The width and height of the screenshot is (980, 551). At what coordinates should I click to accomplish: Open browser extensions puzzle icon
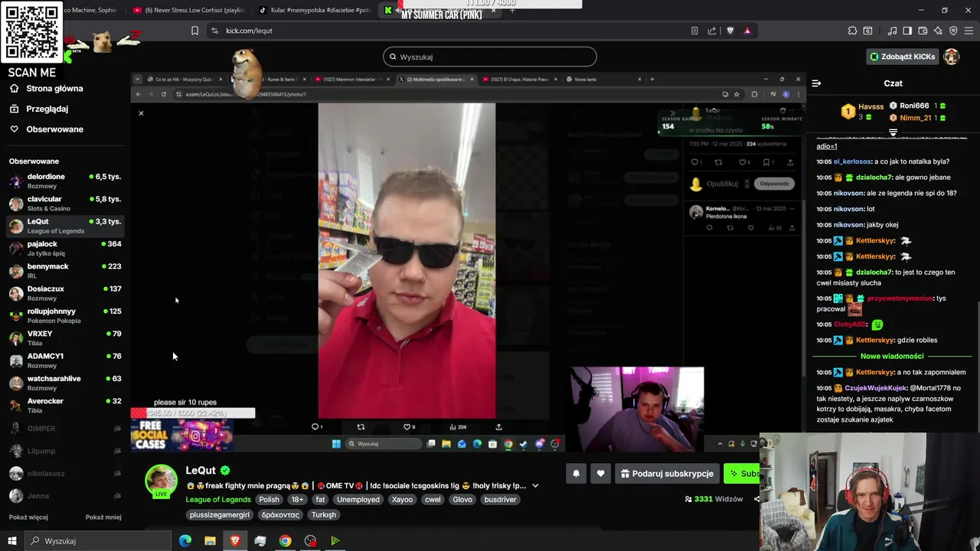852,31
